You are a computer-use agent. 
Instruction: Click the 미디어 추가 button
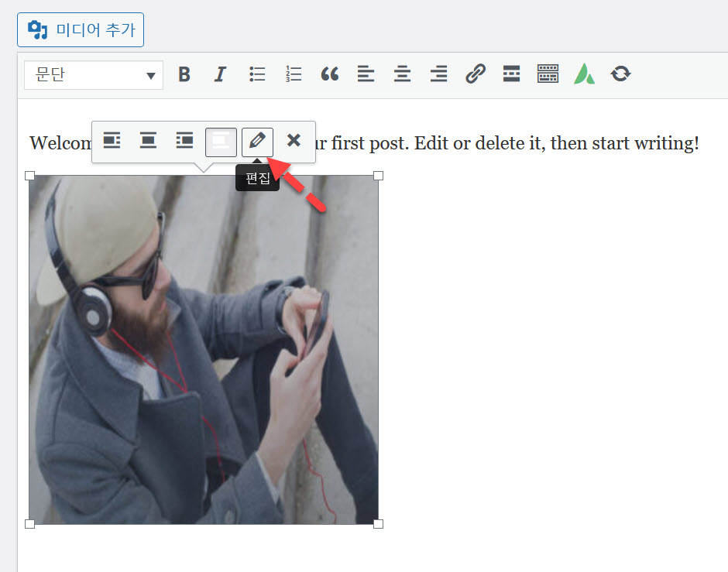click(x=81, y=29)
